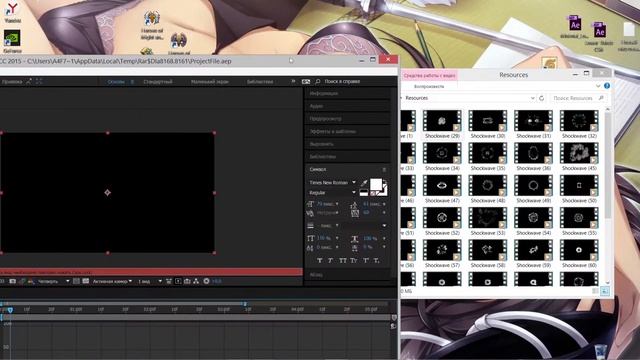Expand the Explorer ribbon with the chevron
This screenshot has width=640, height=360.
(598, 86)
